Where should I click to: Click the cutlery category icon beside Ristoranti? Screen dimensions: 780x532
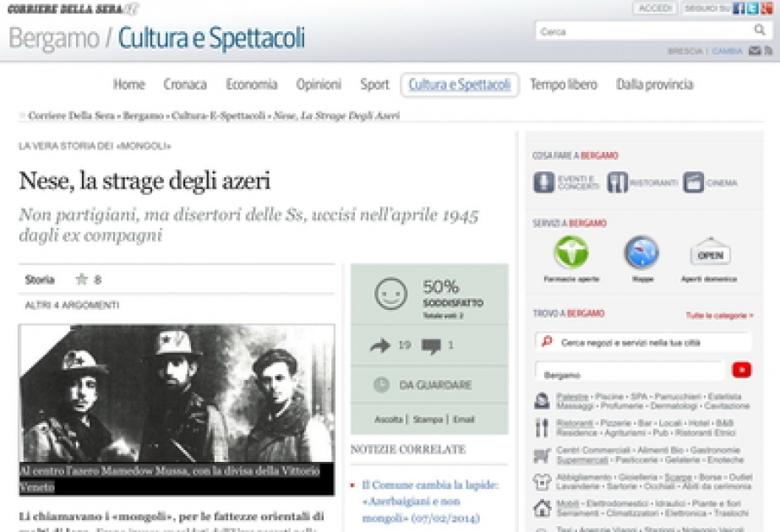[542, 427]
